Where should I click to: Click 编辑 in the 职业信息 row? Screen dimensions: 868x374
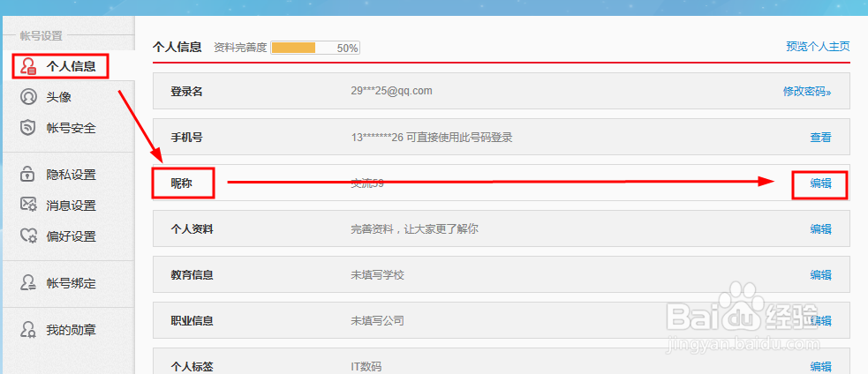[821, 320]
